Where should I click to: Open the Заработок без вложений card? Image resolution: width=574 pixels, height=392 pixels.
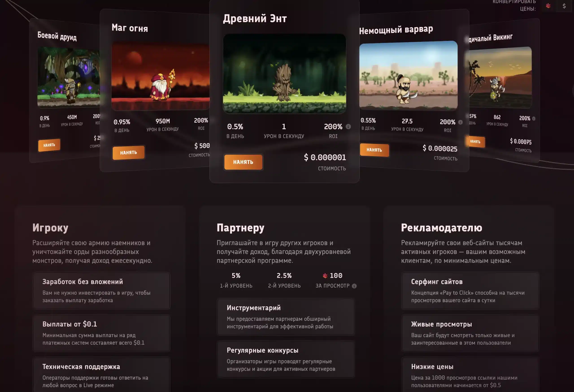[x=102, y=290]
